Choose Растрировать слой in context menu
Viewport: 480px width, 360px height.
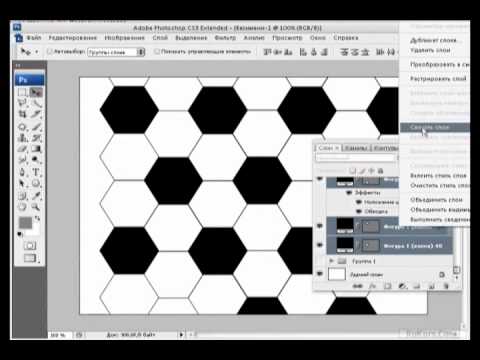pos(438,79)
